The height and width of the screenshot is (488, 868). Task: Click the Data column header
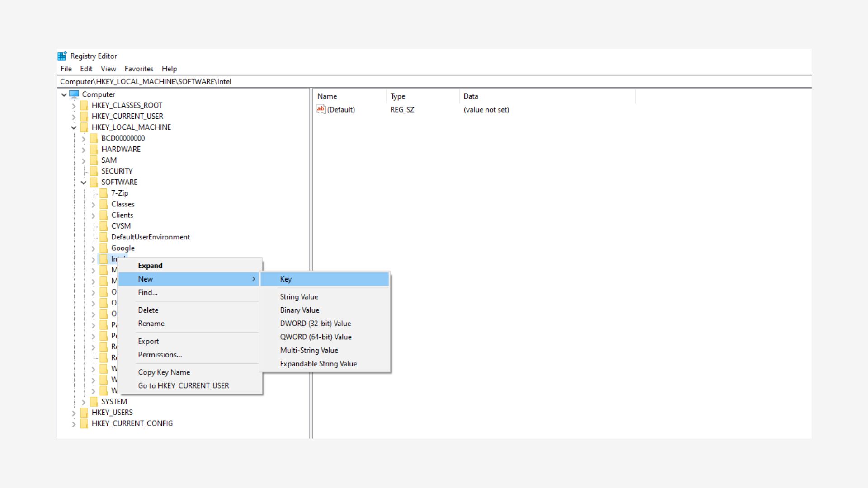tap(471, 96)
